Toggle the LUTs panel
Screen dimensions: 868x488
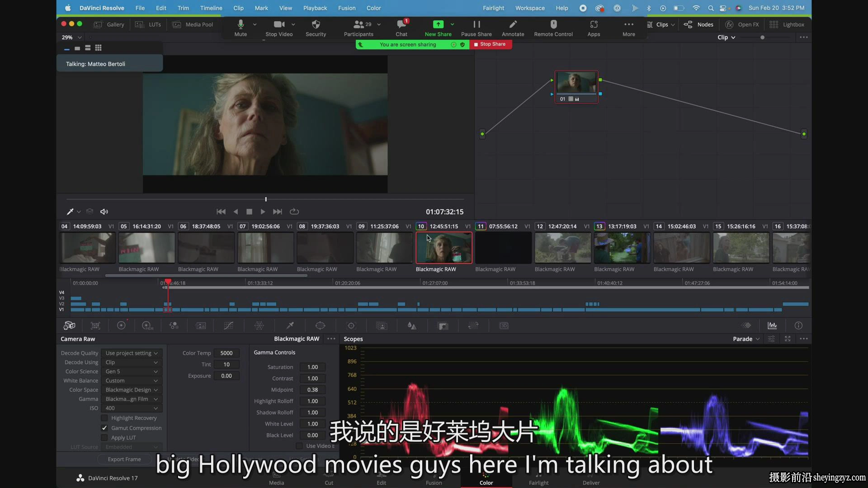148,24
